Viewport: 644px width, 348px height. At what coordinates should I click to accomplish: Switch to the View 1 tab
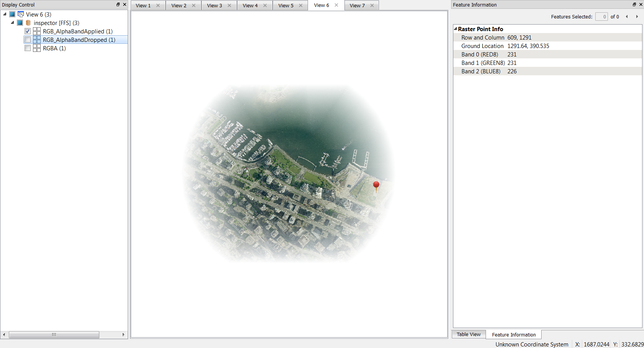[143, 5]
